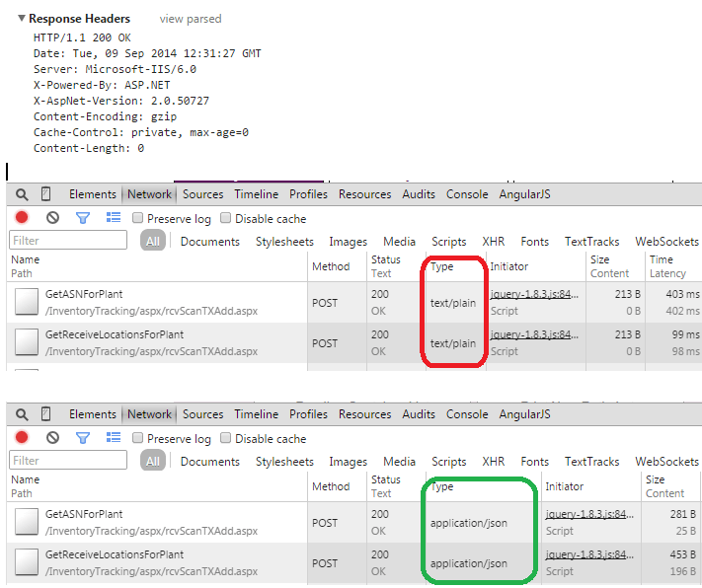Toggle filter funnel icon in lower Network panel
Viewport: 702px width, 588px height.
click(83, 438)
